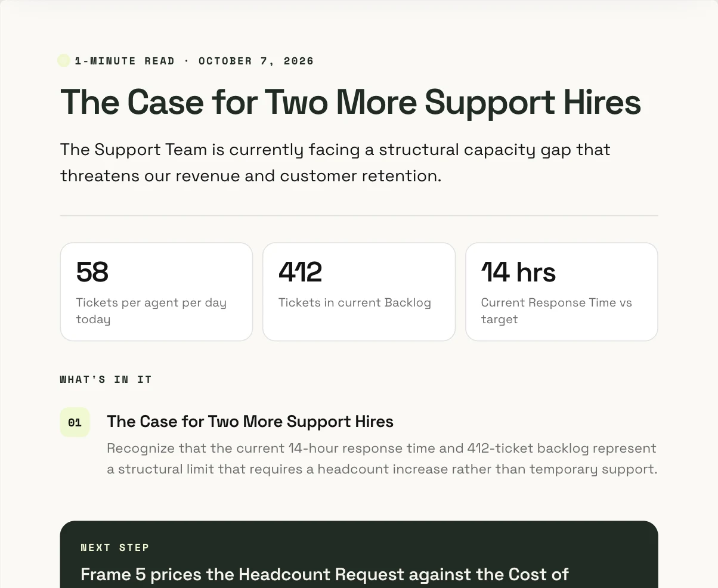The height and width of the screenshot is (588, 718).
Task: Click "Current Response Time vs target" label
Action: (556, 311)
